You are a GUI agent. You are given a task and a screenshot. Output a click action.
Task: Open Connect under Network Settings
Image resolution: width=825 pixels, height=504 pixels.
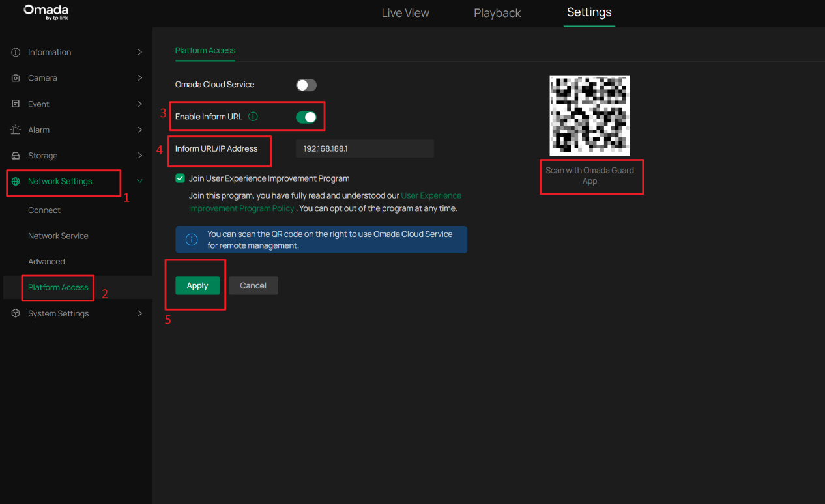coord(44,210)
